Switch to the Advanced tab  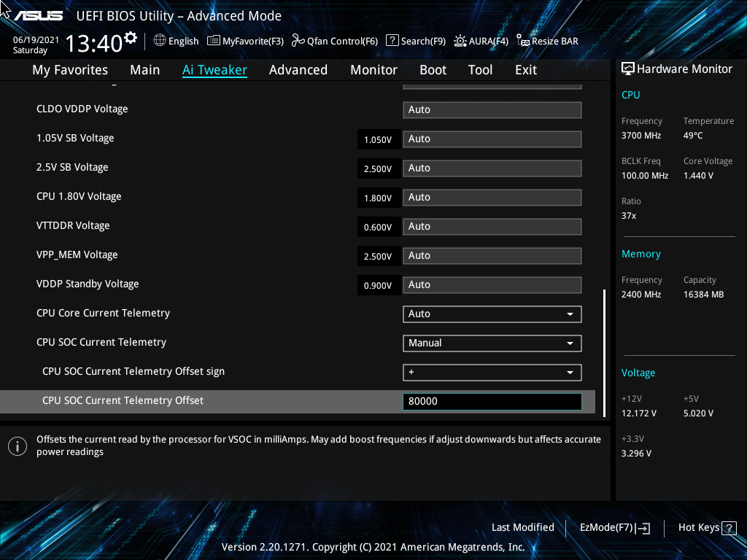pyautogui.click(x=298, y=69)
